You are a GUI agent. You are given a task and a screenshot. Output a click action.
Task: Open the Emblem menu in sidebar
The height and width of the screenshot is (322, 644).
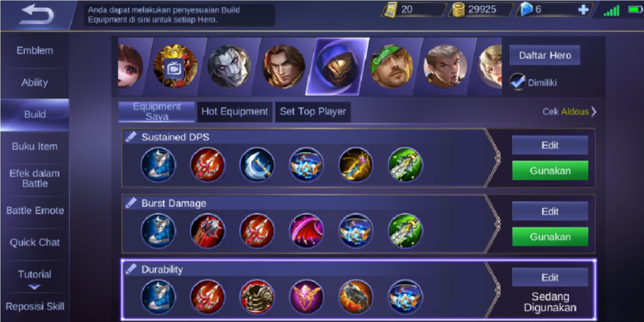tap(35, 50)
